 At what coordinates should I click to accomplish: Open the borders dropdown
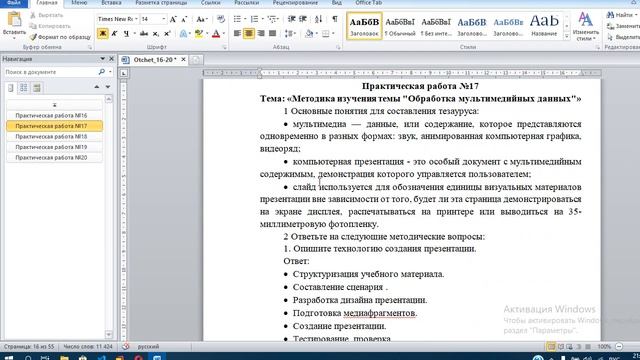point(333,33)
